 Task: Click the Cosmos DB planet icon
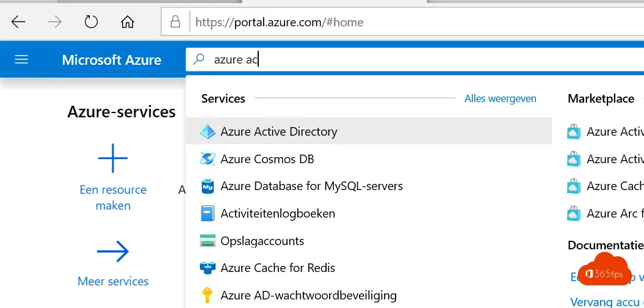(208, 159)
